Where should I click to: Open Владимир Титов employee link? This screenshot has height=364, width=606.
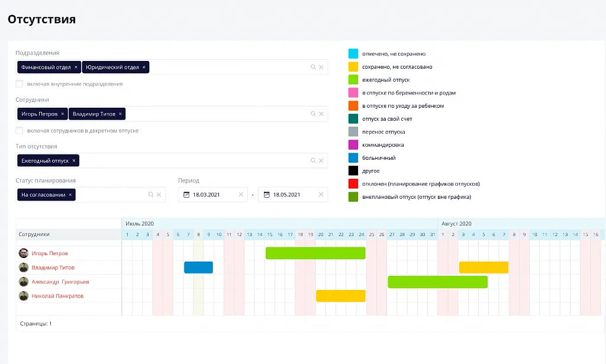pyautogui.click(x=53, y=268)
